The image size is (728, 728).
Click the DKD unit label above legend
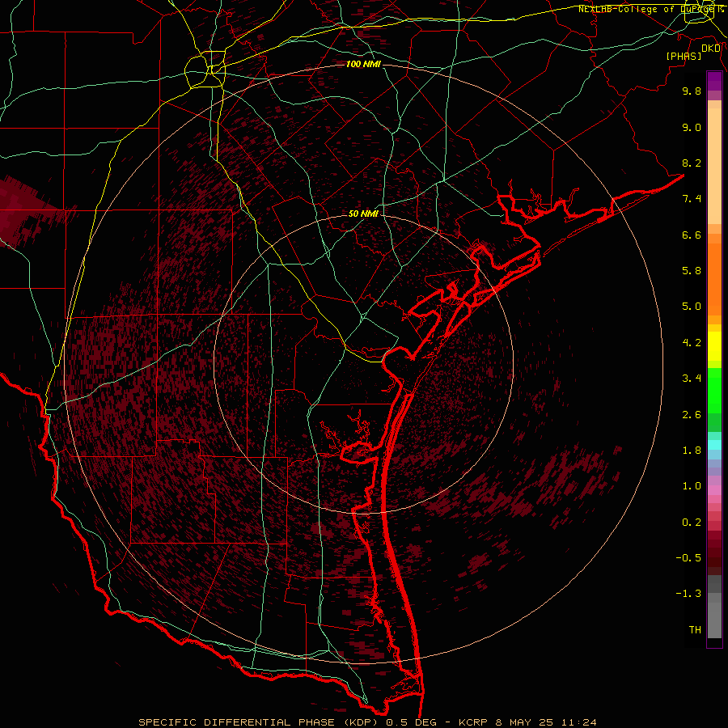point(711,49)
